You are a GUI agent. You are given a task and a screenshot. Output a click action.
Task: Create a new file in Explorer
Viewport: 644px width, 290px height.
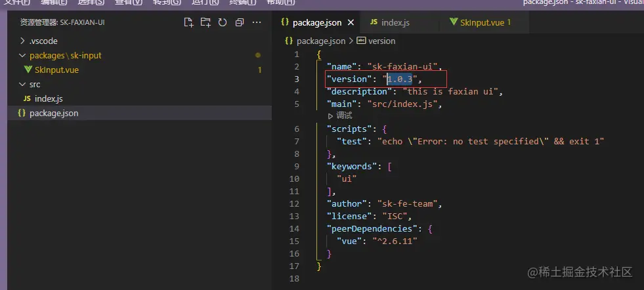pos(188,22)
